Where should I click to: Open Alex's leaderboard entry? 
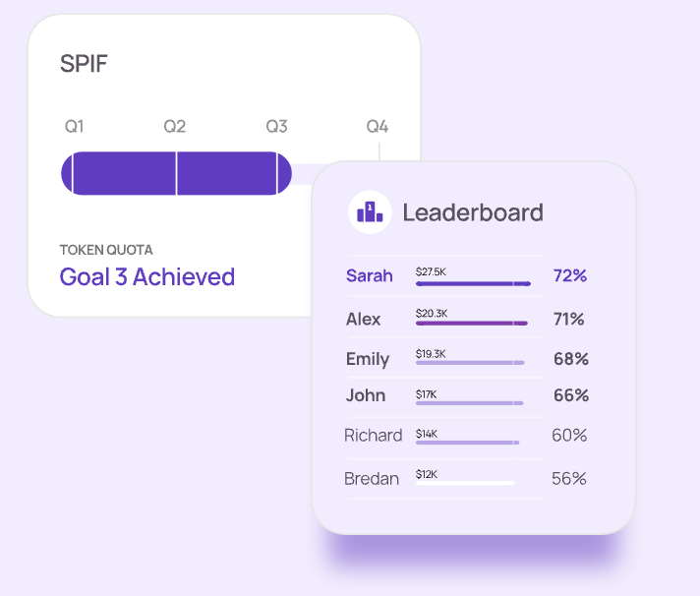363,319
